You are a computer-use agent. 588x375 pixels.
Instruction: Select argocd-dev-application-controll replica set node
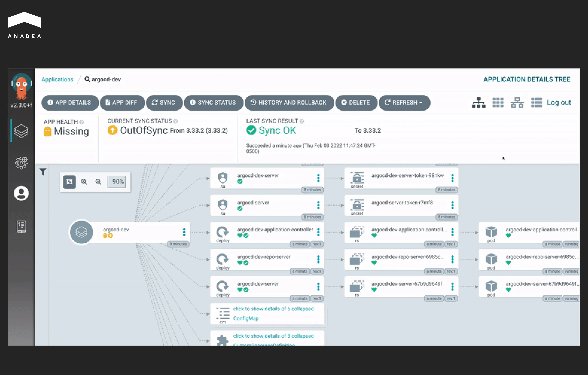[x=401, y=232]
